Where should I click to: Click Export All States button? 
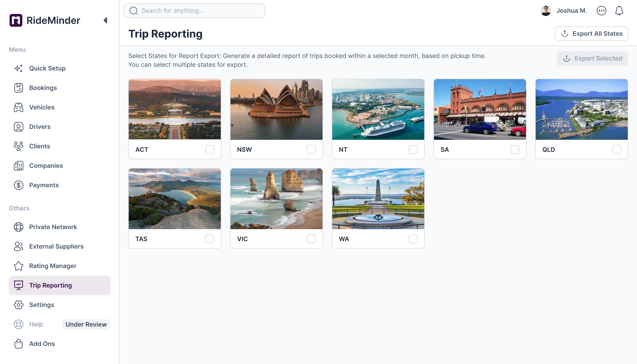pos(591,34)
